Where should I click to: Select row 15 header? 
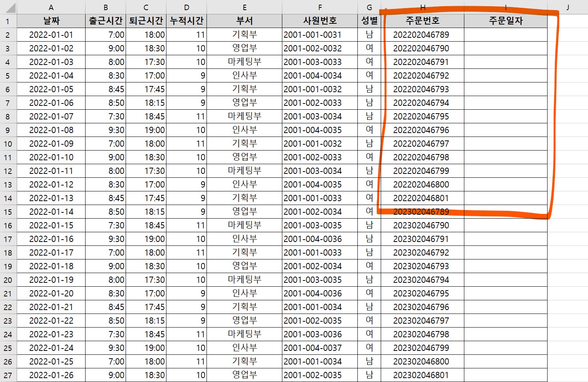point(9,212)
